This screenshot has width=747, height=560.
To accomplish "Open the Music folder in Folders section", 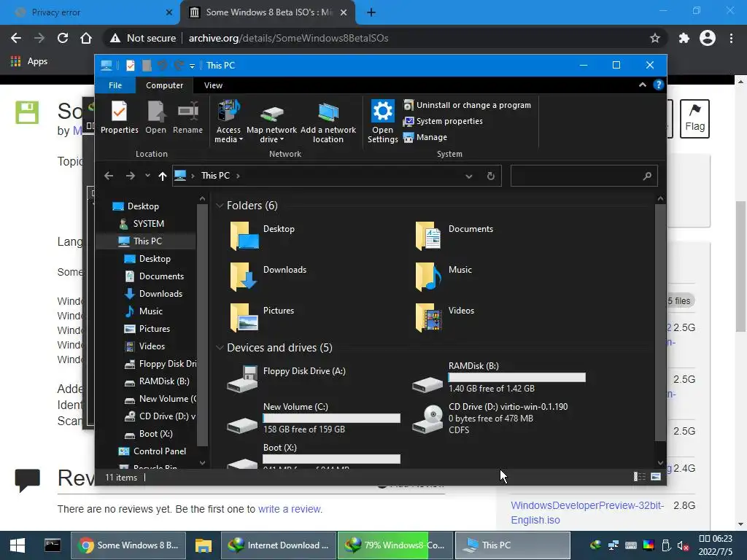I will pyautogui.click(x=444, y=276).
